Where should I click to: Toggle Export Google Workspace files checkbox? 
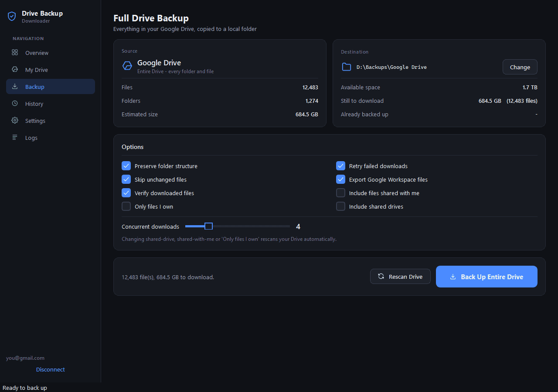pos(341,179)
